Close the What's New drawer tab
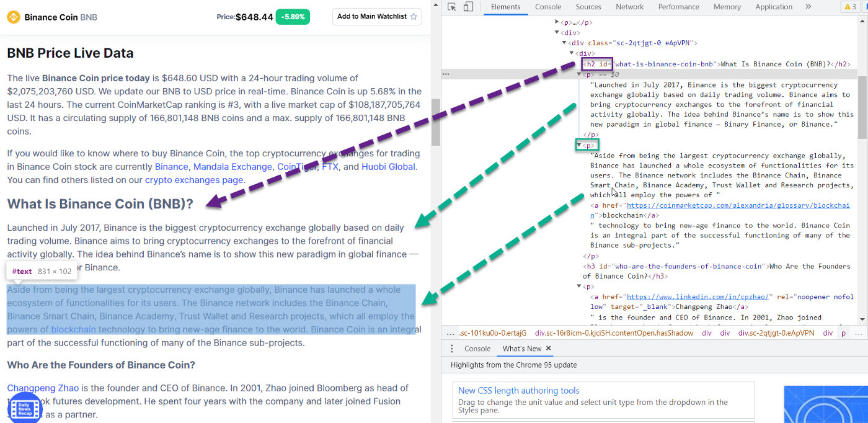868x423 pixels. pyautogui.click(x=548, y=349)
